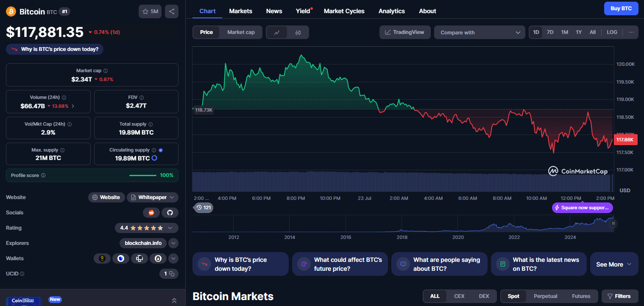Open the Website link button
The height and width of the screenshot is (306, 644).
106,197
